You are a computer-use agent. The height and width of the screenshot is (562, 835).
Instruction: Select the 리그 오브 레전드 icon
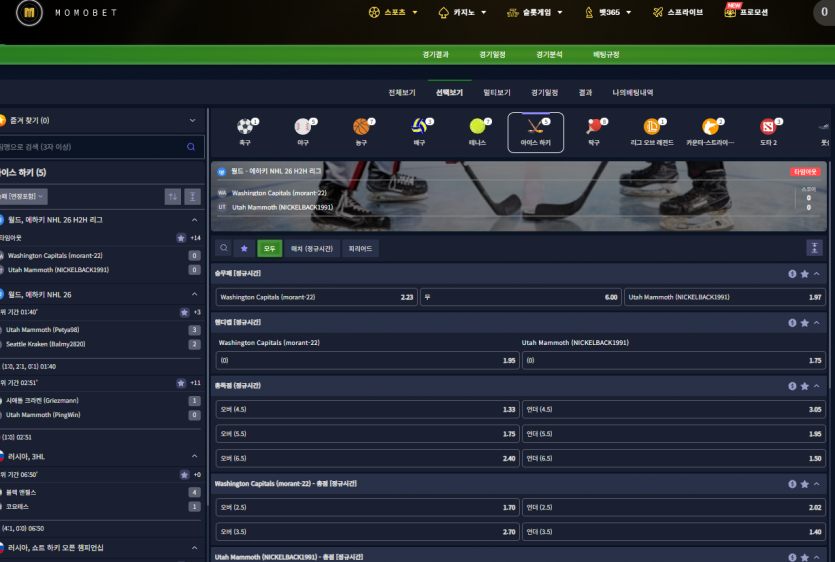tap(652, 132)
